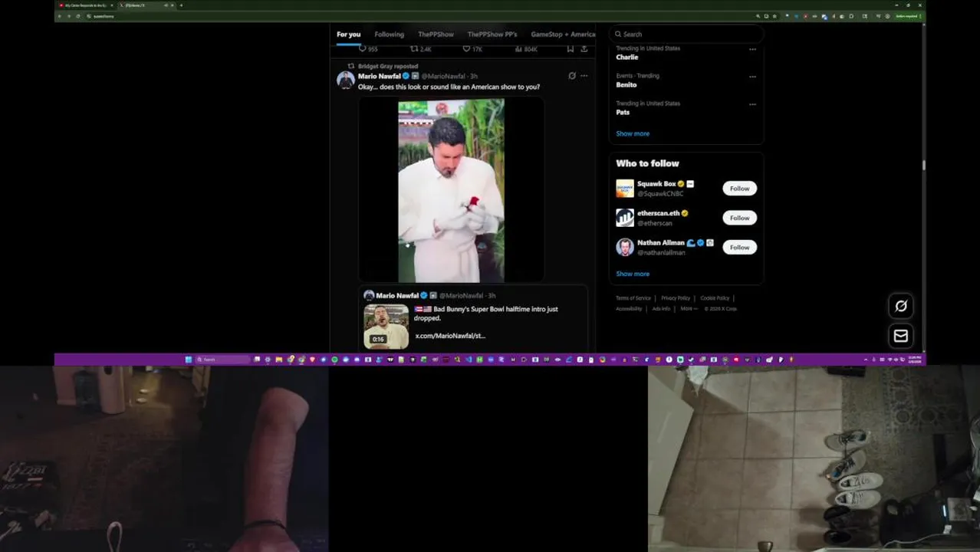The image size is (980, 552).
Task: Open Mario Nawfal's profile avatar
Action: click(346, 80)
